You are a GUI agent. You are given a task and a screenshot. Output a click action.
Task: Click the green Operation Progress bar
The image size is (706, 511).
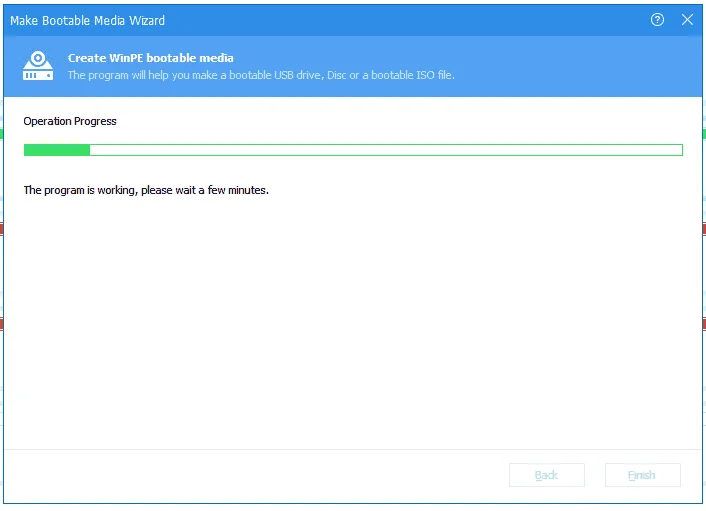(x=353, y=150)
